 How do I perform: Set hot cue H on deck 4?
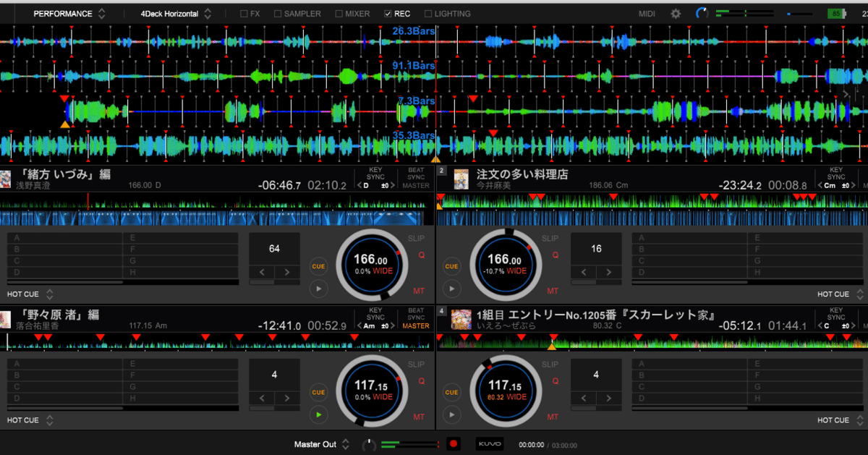(x=807, y=399)
